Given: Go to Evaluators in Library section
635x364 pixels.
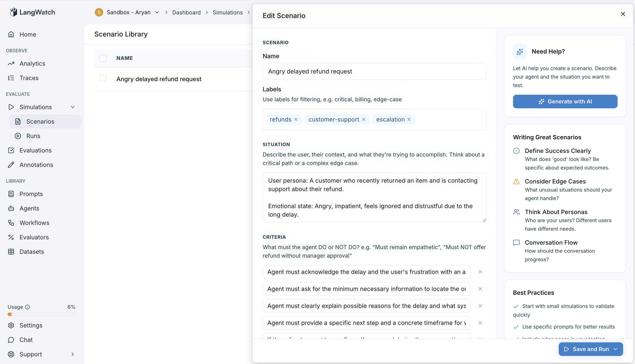Looking at the screenshot, I should 34,237.
